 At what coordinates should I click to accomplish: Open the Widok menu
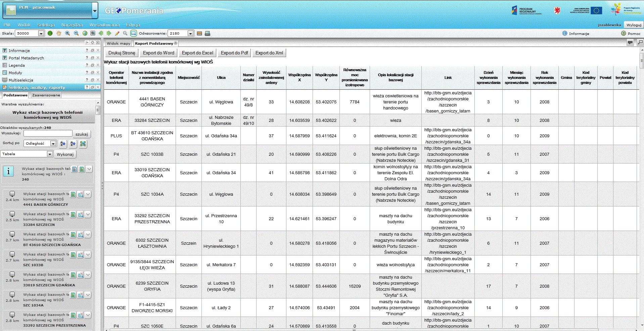coord(24,25)
